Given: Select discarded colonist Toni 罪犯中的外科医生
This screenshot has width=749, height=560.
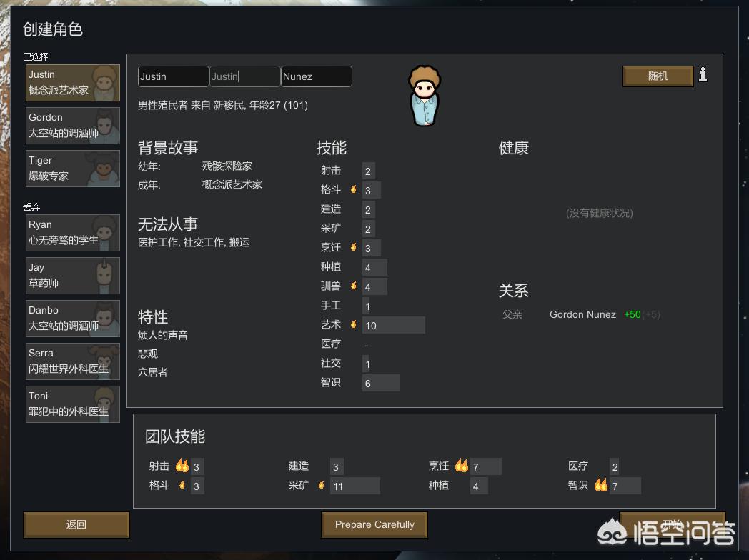Looking at the screenshot, I should [73, 404].
